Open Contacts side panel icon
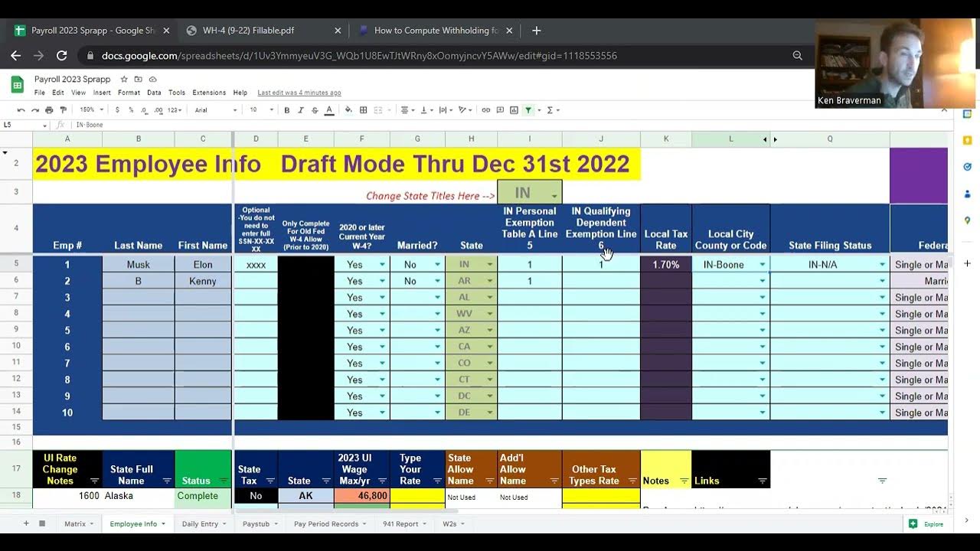The width and height of the screenshot is (980, 551). (967, 194)
